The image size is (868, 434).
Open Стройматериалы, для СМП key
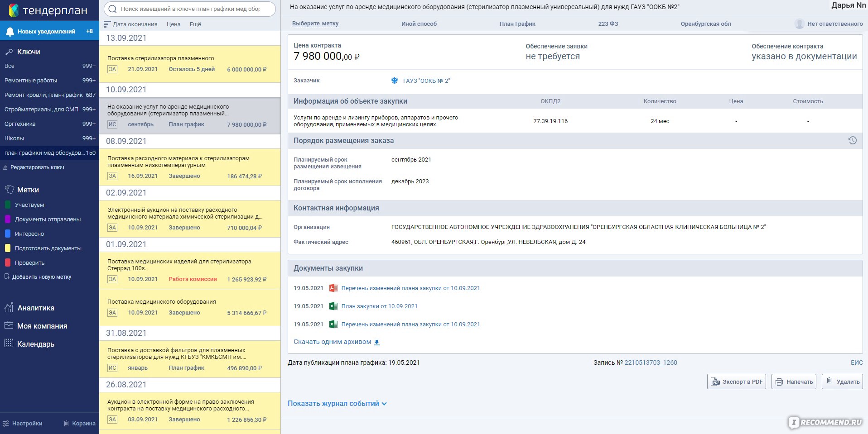pyautogui.click(x=49, y=110)
